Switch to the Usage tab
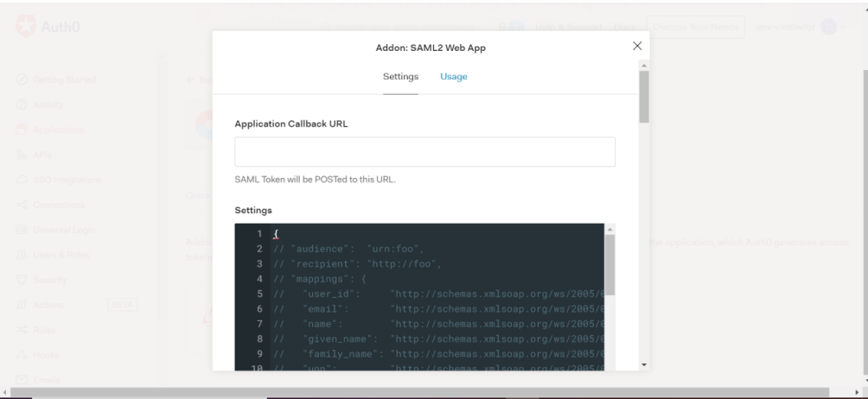The width and height of the screenshot is (868, 399). pyautogui.click(x=453, y=76)
